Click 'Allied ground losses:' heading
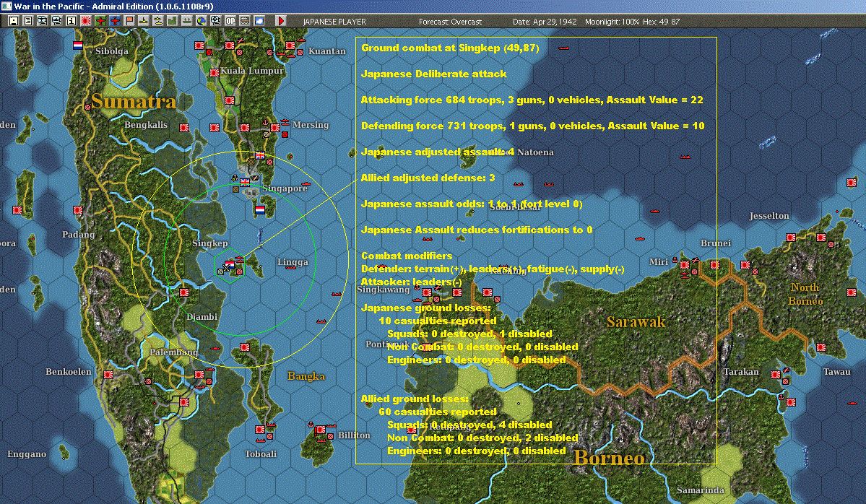Viewport: 866px width, 504px height. pos(415,399)
